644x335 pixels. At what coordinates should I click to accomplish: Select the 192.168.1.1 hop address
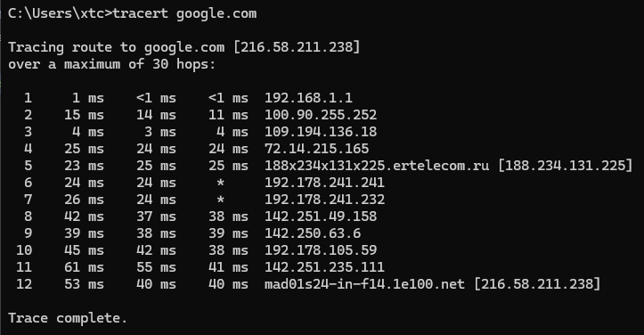pos(308,98)
